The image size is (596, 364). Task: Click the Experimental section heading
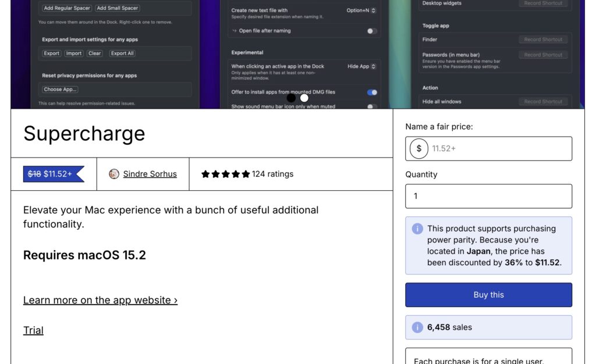tap(247, 52)
